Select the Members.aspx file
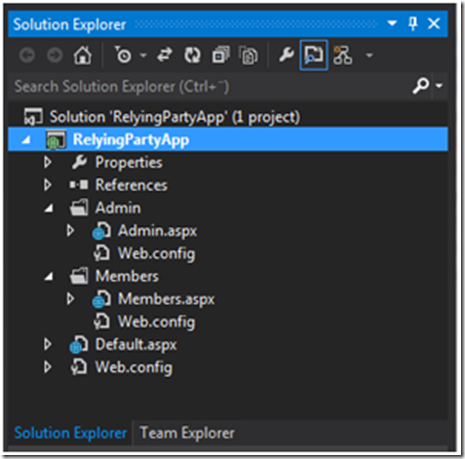 pos(166,299)
